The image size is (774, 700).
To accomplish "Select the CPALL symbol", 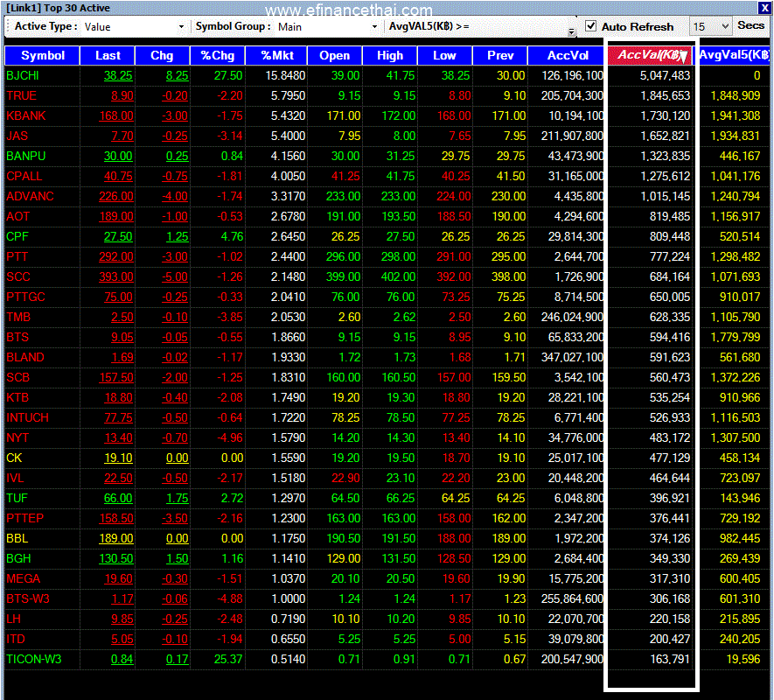I will coord(24,176).
